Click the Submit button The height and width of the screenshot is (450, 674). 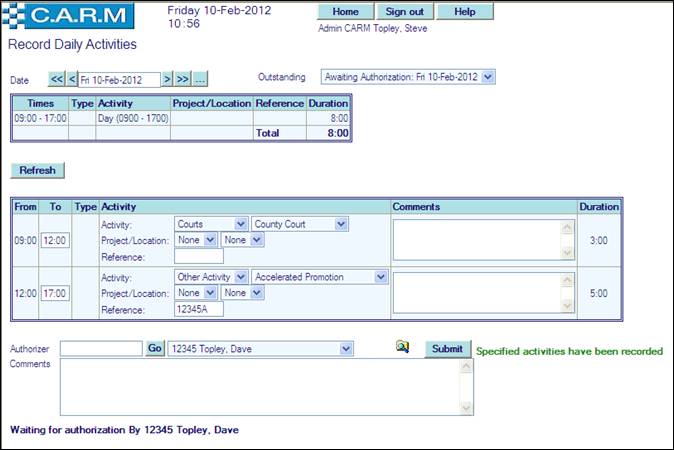click(447, 349)
